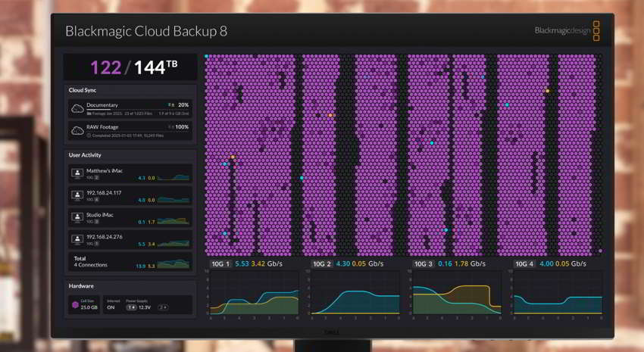
Task: Click the RAW Footage 100% progress value
Action: click(182, 127)
